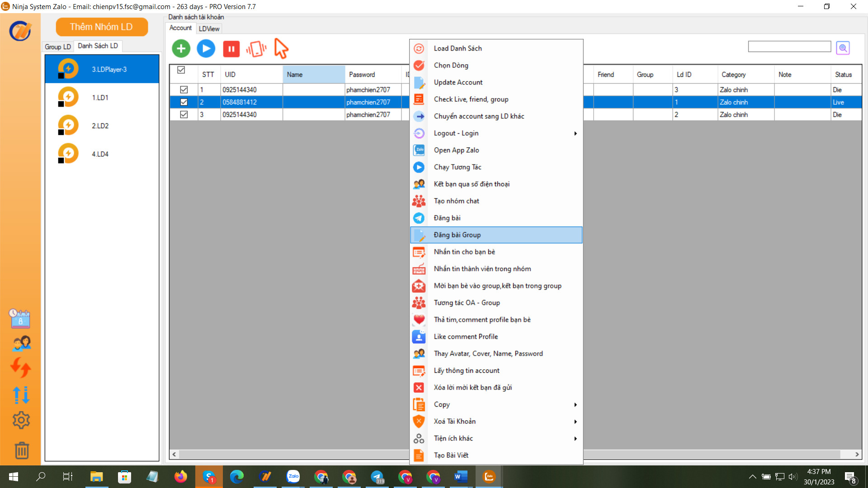The height and width of the screenshot is (488, 868).
Task: Toggle checkbox for row STT 3
Action: (x=184, y=114)
